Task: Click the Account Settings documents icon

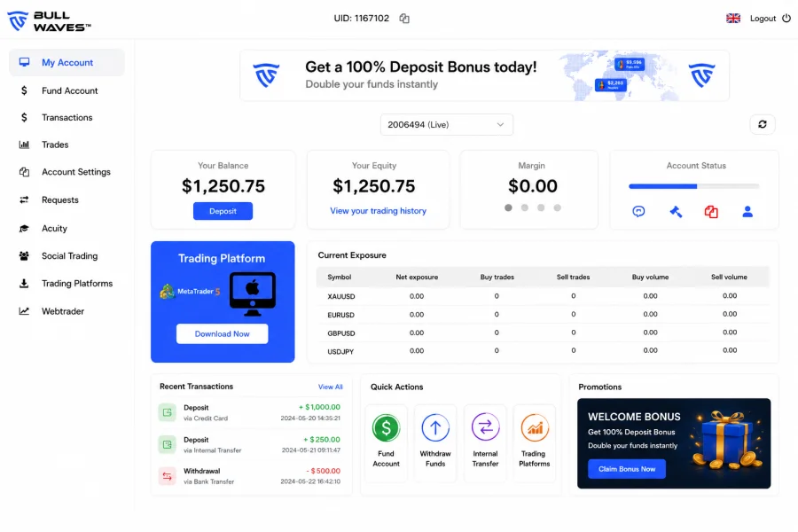Action: click(24, 172)
